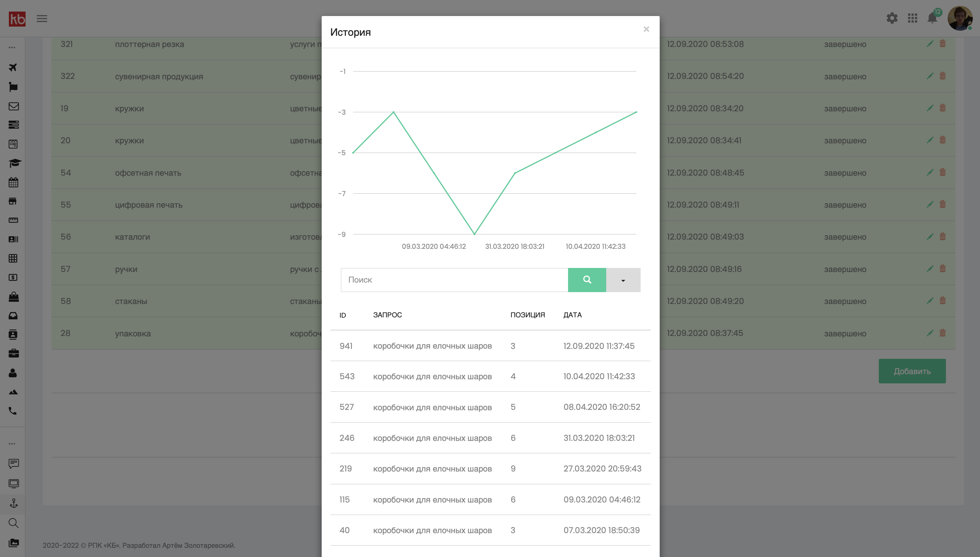This screenshot has height=557, width=980.
Task: Open the chat messages icon in sidebar
Action: tap(13, 464)
